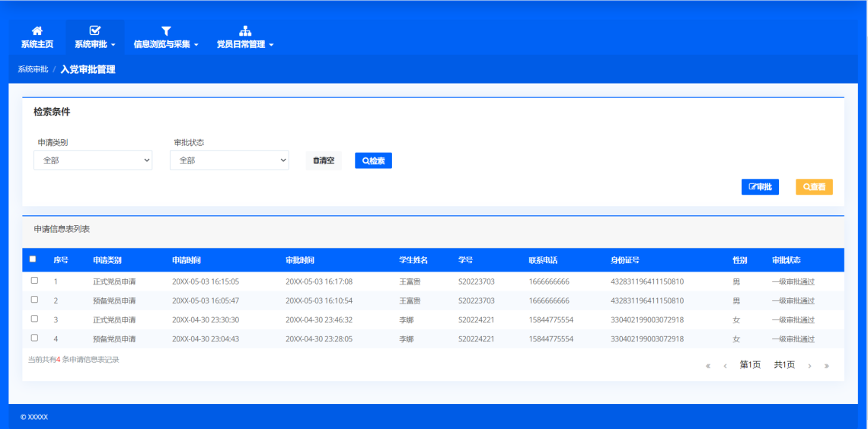Click student number S20224221 in row 4

click(x=476, y=339)
